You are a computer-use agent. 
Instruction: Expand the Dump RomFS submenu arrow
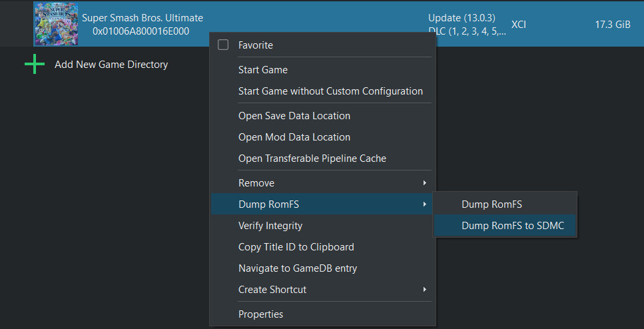click(x=424, y=204)
